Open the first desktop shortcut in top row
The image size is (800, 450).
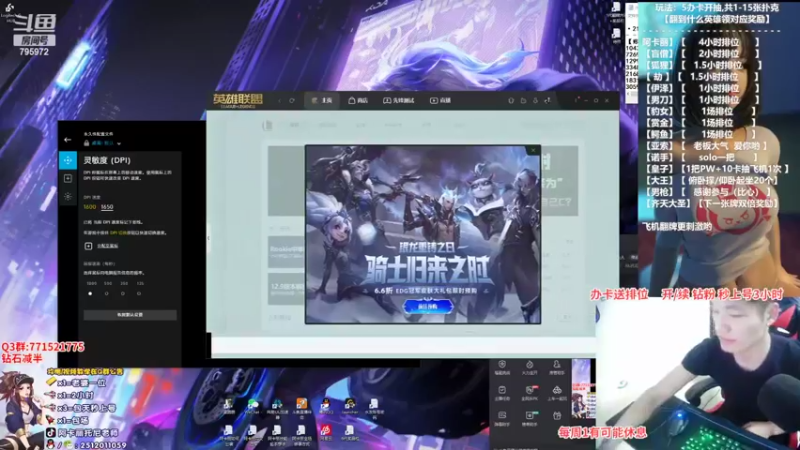click(229, 406)
